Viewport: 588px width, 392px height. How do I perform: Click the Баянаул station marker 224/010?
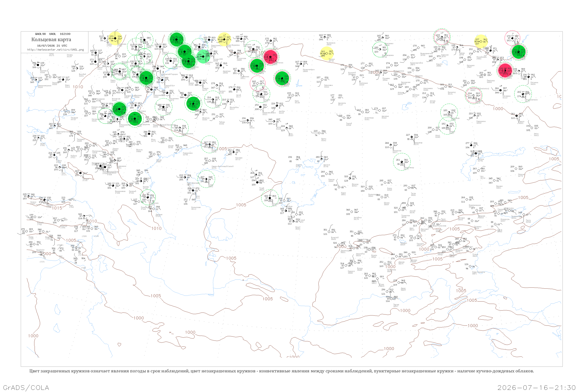(473, 95)
